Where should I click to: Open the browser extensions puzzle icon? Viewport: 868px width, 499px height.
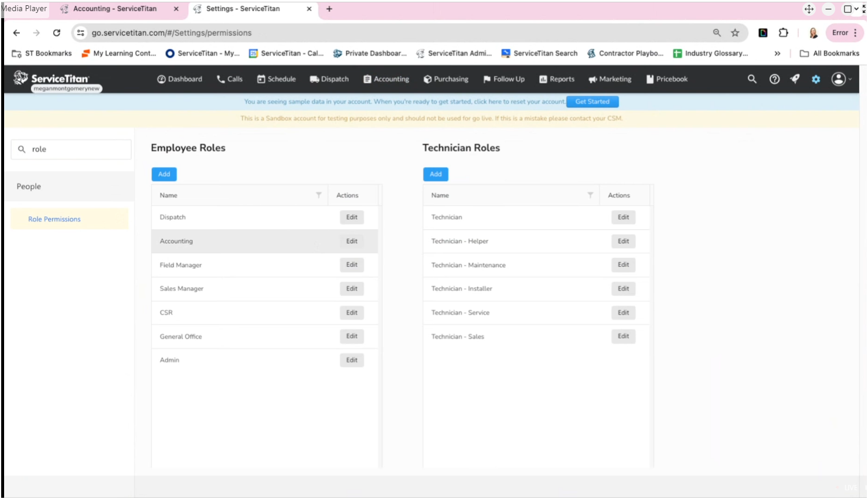click(783, 33)
